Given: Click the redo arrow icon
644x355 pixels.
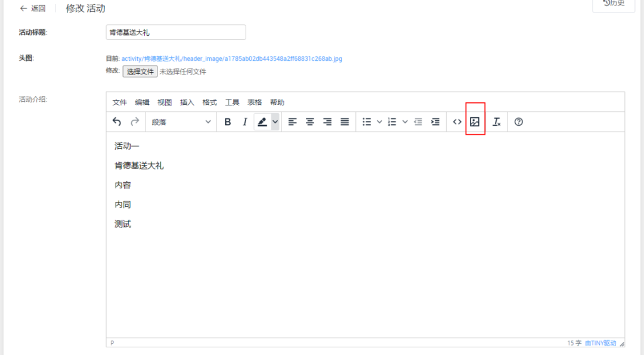Looking at the screenshot, I should 135,122.
